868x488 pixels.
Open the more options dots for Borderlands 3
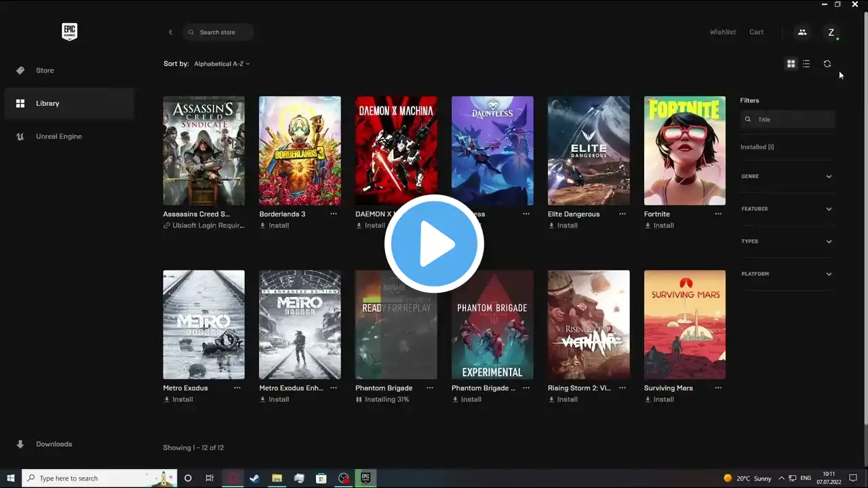point(334,213)
